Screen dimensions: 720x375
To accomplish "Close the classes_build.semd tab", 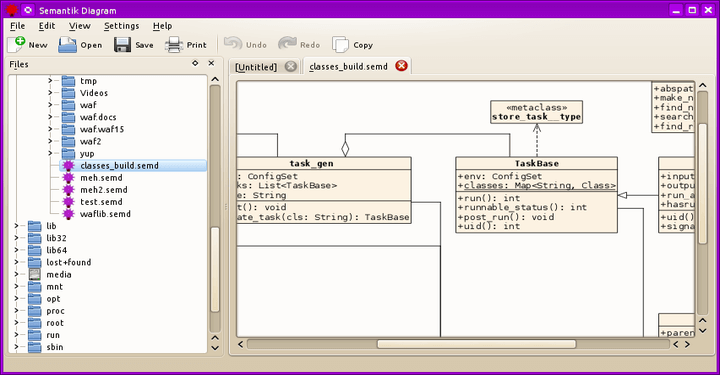I will tap(401, 66).
